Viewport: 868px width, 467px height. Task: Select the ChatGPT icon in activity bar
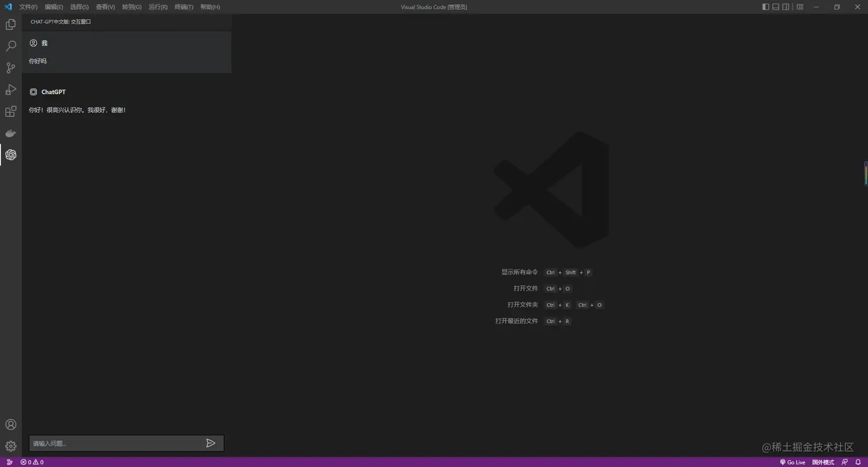(x=10, y=155)
